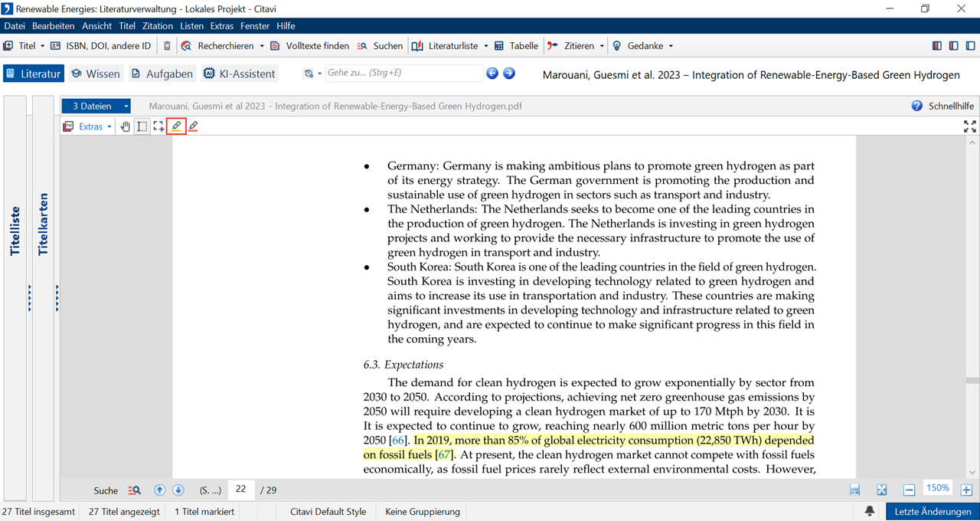Switch to the Wissen tab
Image resolution: width=980 pixels, height=521 pixels.
pos(96,74)
